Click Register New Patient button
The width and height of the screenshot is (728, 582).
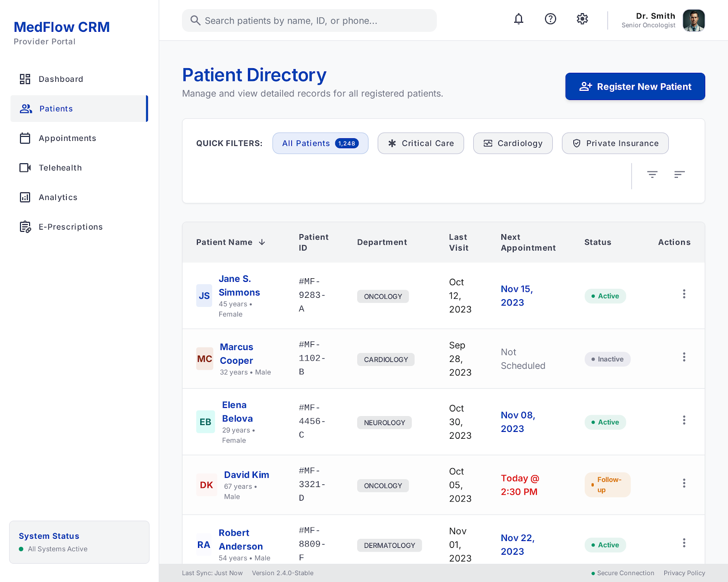coord(635,86)
